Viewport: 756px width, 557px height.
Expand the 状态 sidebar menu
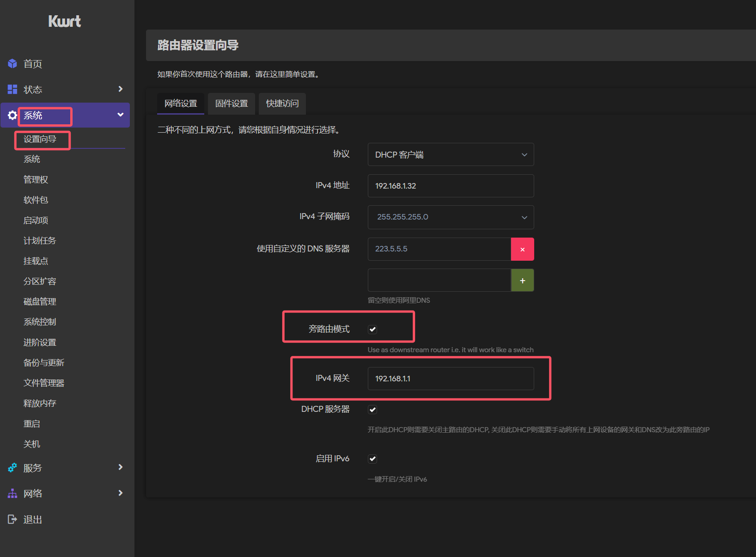[x=120, y=89]
